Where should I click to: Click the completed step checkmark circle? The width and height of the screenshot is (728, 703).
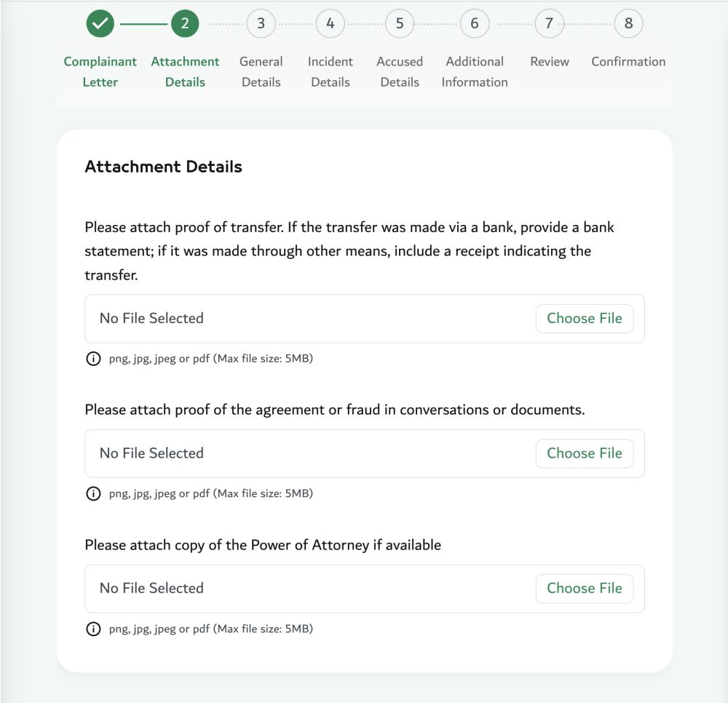100,23
